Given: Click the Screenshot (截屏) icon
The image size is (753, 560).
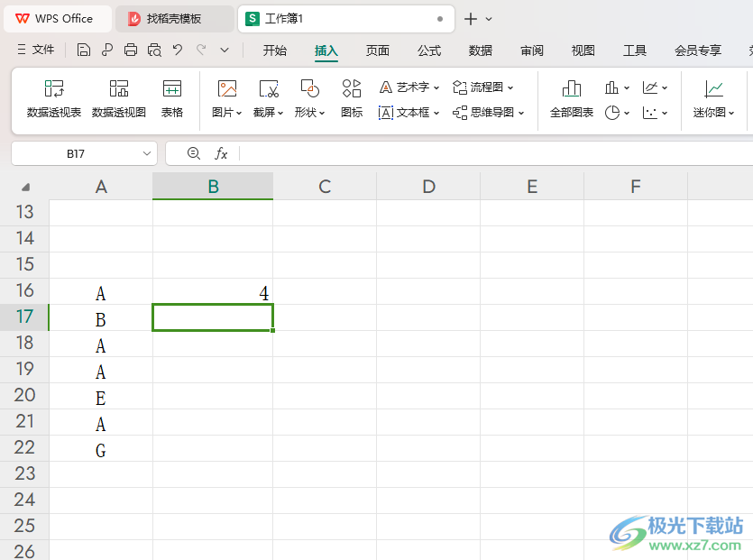Looking at the screenshot, I should tap(269, 89).
